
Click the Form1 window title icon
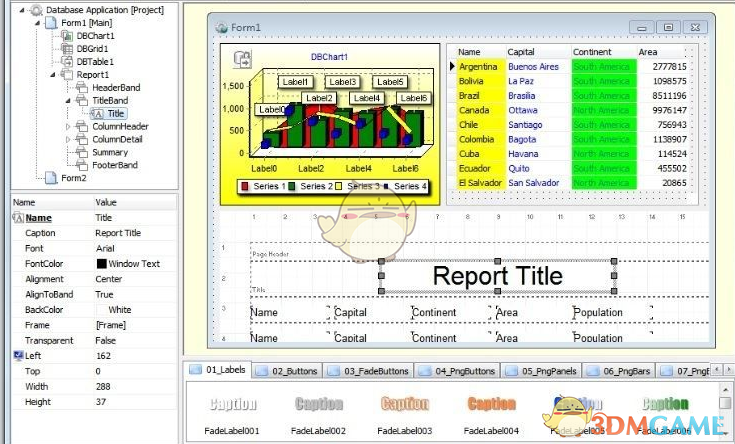221,28
